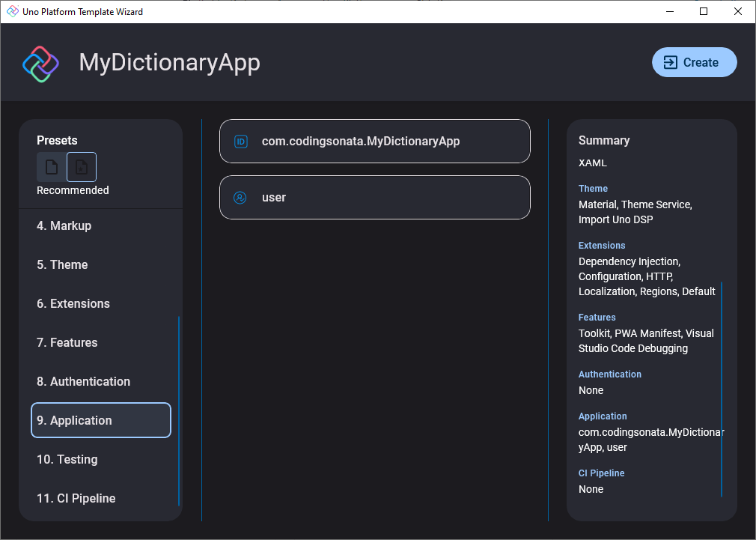Click the Summary panel heading
756x540 pixels.
coord(604,140)
